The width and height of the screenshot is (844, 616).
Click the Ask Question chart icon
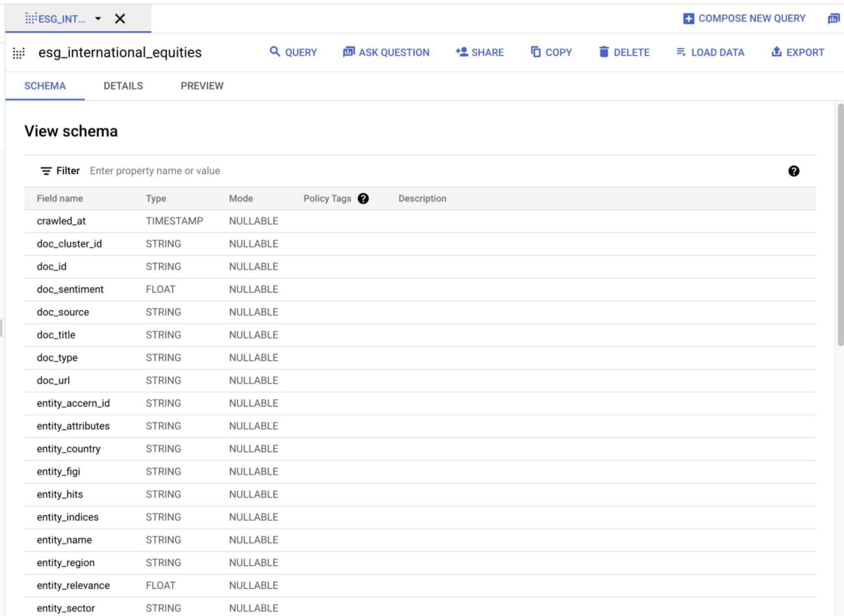pyautogui.click(x=348, y=52)
